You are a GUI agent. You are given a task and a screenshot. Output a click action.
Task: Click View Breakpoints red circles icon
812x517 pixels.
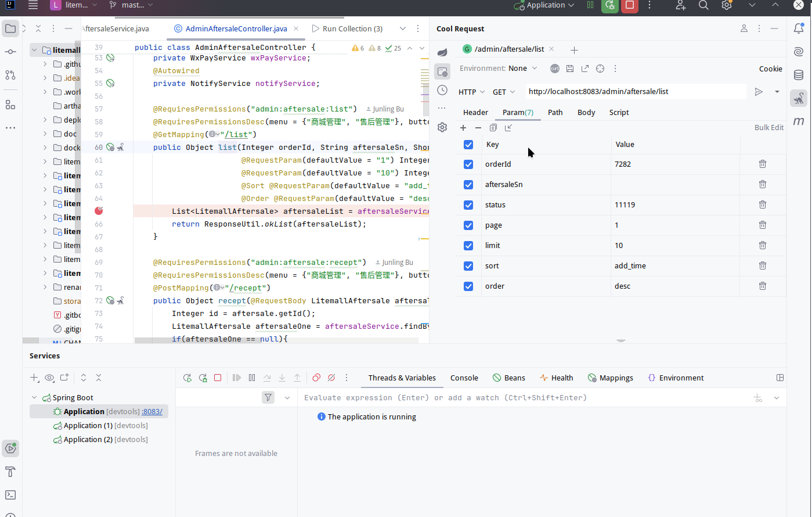click(x=316, y=378)
